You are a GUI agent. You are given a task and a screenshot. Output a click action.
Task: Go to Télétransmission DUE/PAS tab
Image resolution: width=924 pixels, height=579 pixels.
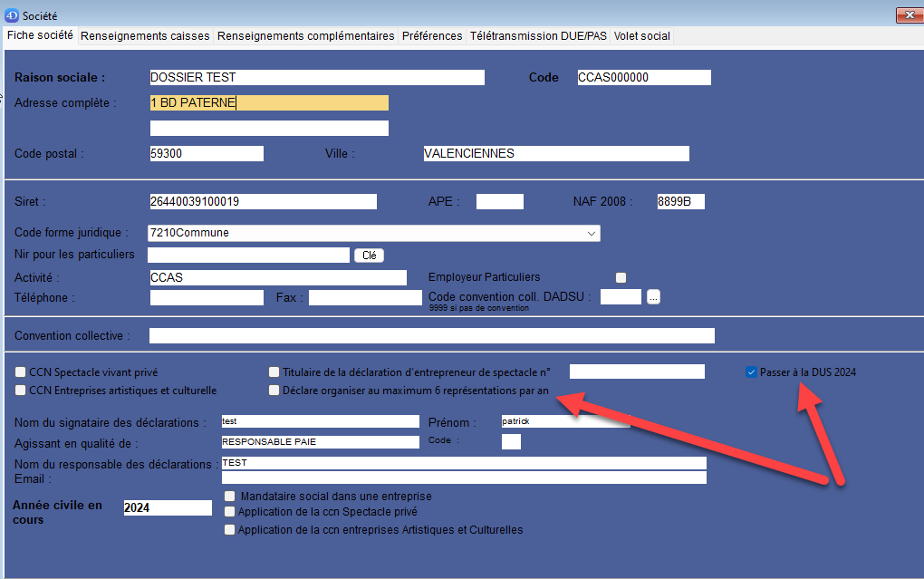[538, 36]
